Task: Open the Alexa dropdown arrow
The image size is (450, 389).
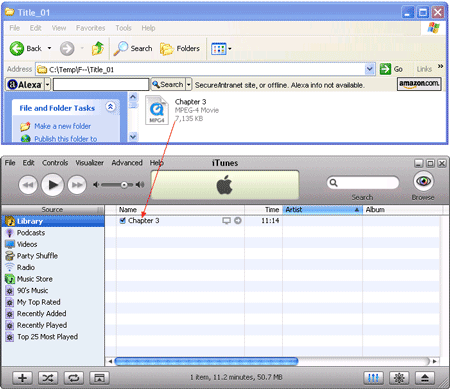Action: tap(47, 85)
